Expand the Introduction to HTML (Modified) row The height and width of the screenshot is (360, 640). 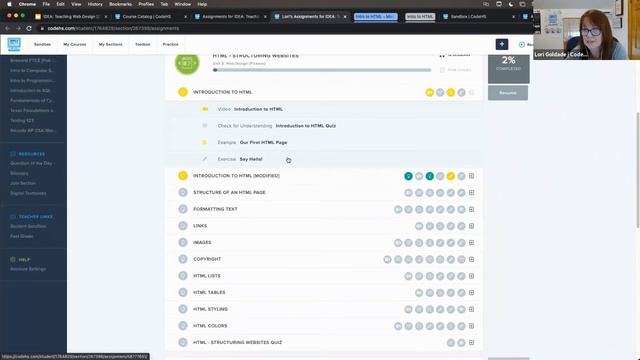(x=471, y=176)
